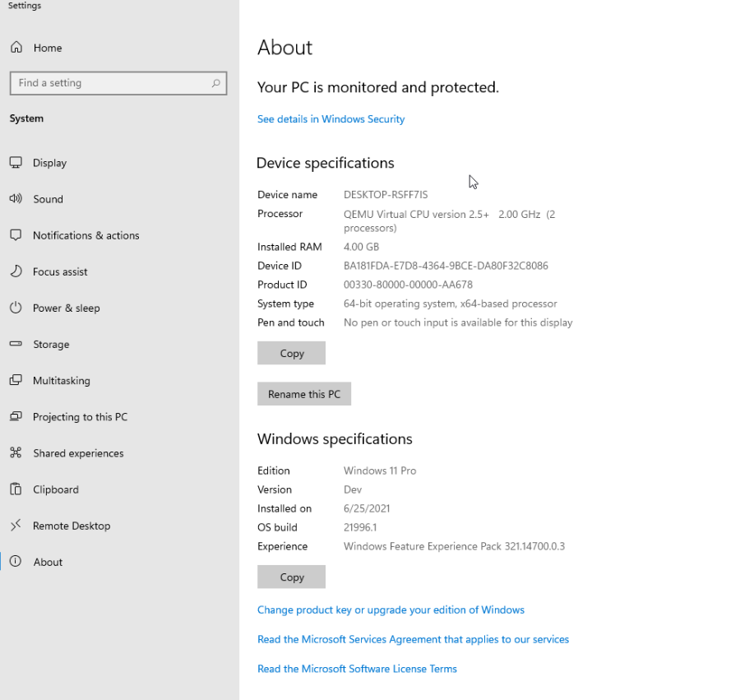Click Change product key or upgrade link
754x700 pixels.
pyautogui.click(x=391, y=610)
